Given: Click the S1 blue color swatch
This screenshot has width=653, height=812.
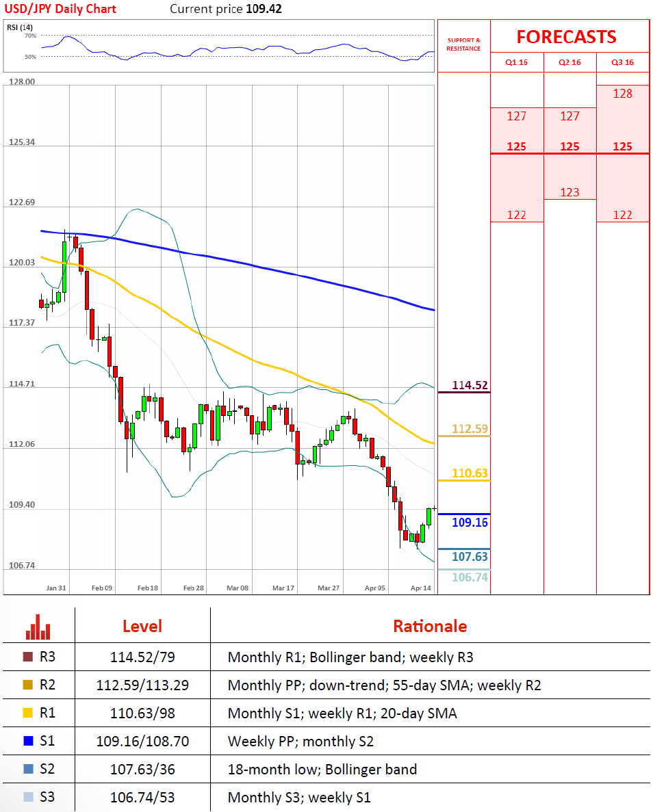Looking at the screenshot, I should [x=29, y=741].
